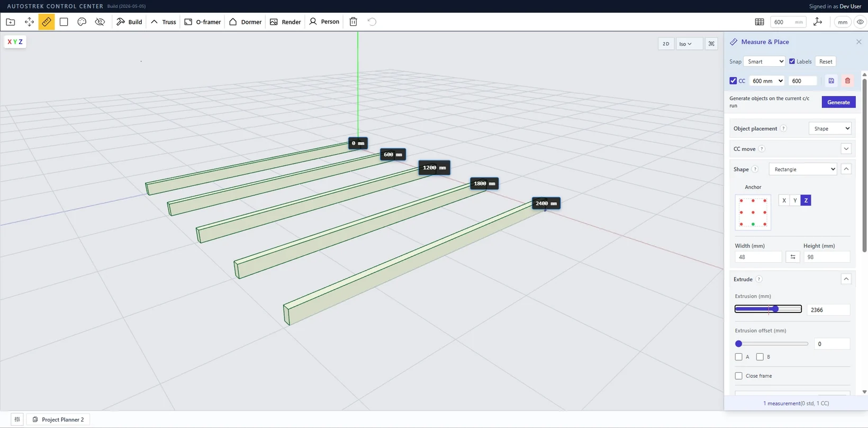This screenshot has width=868, height=428.
Task: Open the Truss tool
Action: click(163, 22)
